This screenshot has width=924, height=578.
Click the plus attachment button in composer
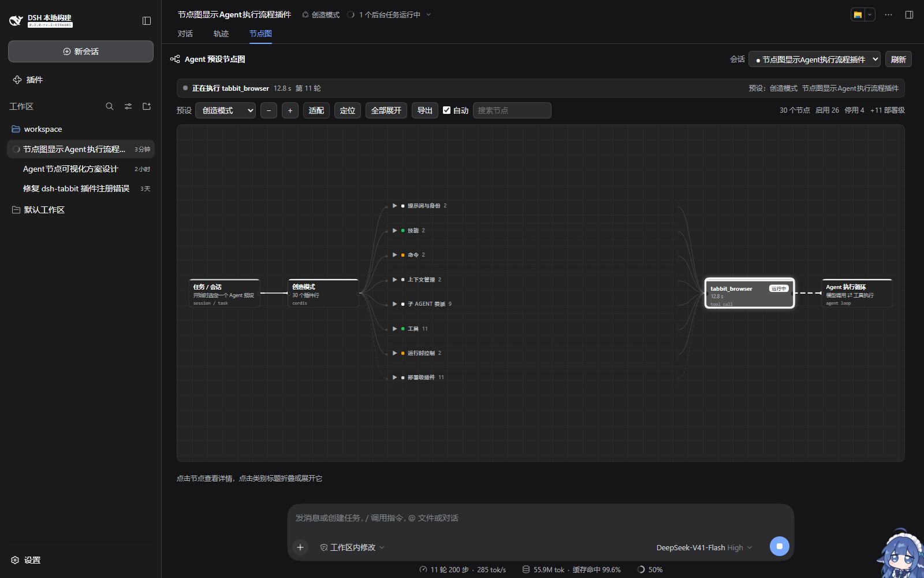pyautogui.click(x=300, y=547)
